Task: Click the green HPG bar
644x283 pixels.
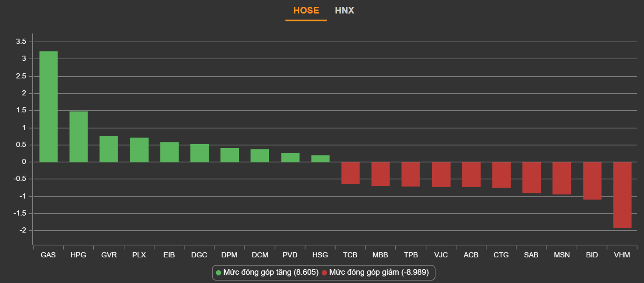Action: tap(78, 137)
